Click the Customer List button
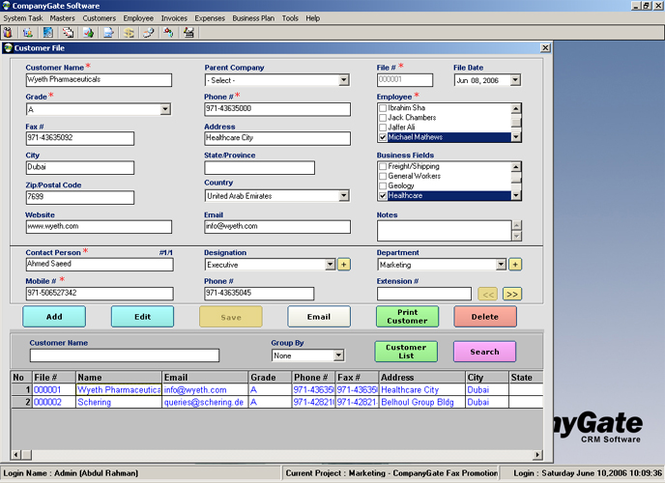The height and width of the screenshot is (483, 665). click(406, 352)
